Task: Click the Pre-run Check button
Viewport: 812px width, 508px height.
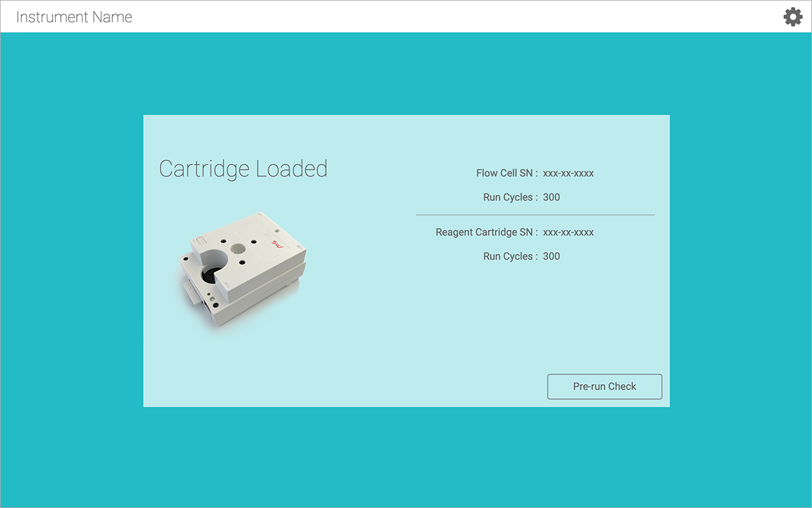Action: coord(605,387)
